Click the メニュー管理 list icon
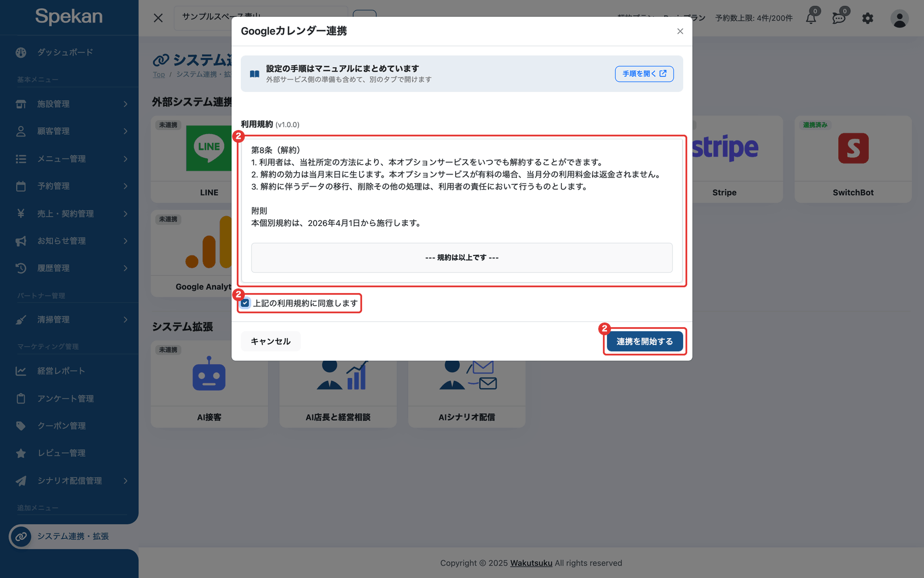Viewport: 924px width, 578px height. click(21, 159)
